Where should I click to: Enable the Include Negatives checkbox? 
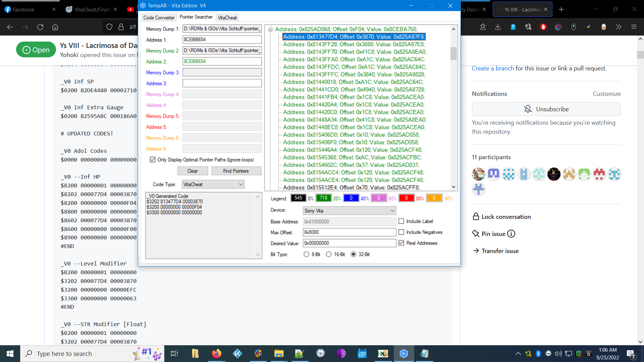(401, 232)
